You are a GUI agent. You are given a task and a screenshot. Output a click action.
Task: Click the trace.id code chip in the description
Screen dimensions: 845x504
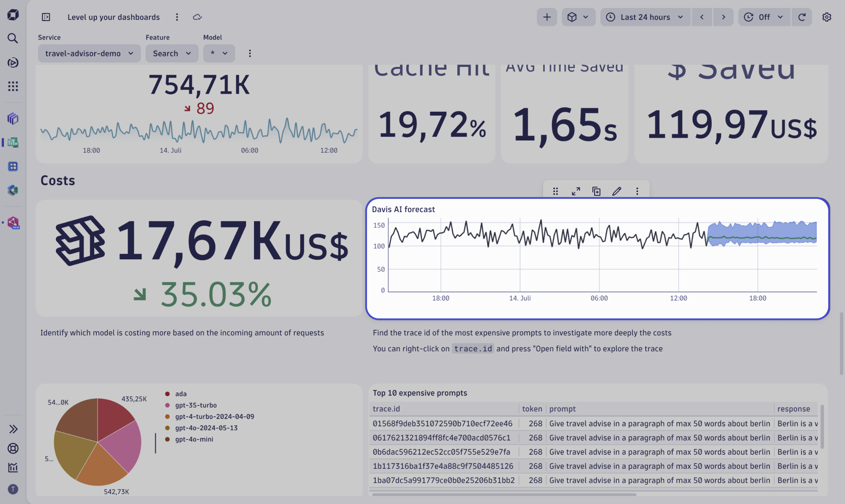tap(473, 348)
